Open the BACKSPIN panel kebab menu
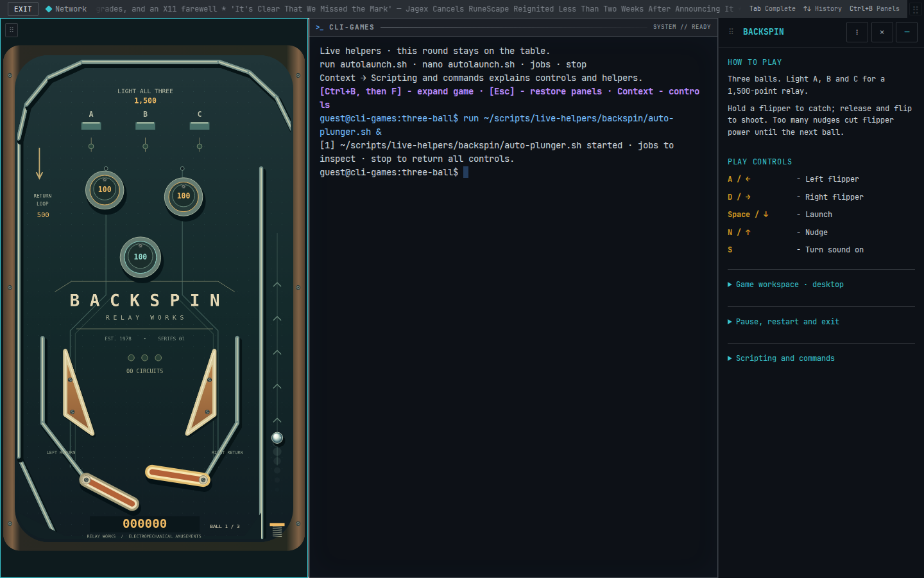Screen dimensions: 924x578 click(x=857, y=32)
